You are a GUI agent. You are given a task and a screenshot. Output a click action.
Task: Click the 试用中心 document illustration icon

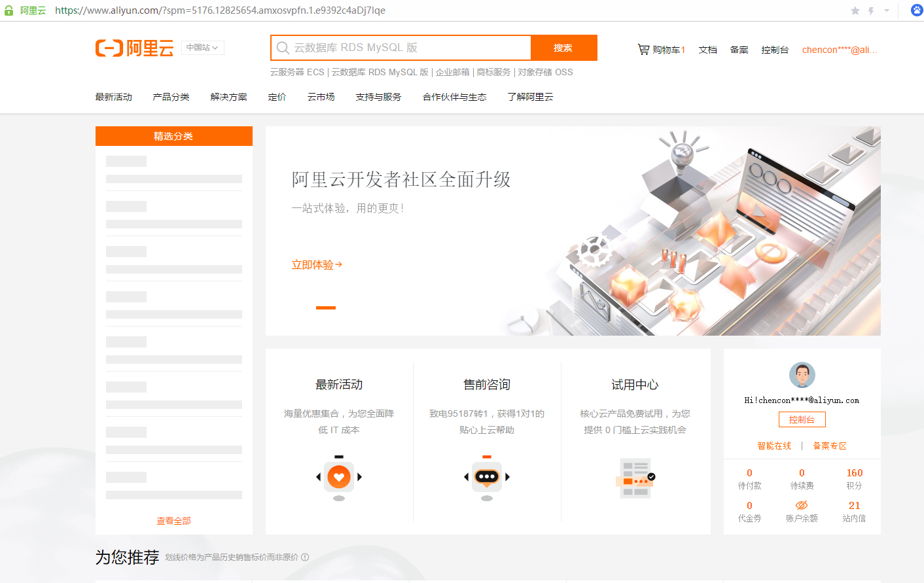coord(635,478)
